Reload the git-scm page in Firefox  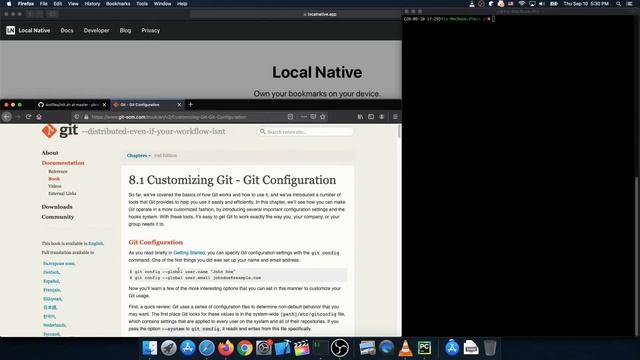28,117
